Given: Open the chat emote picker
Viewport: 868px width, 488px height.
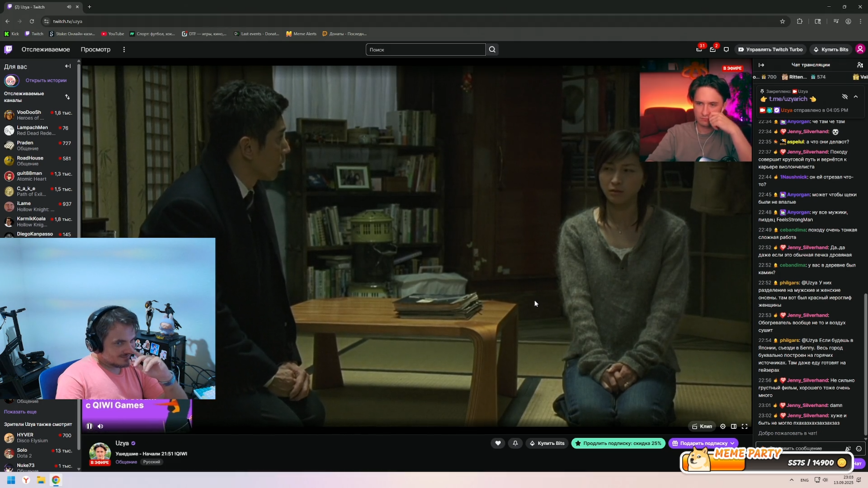Looking at the screenshot, I should tap(859, 449).
